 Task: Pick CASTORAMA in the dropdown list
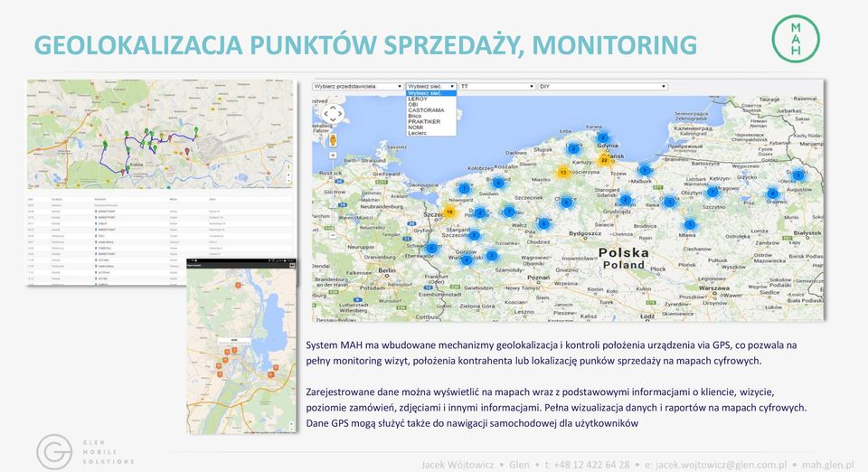(431, 110)
